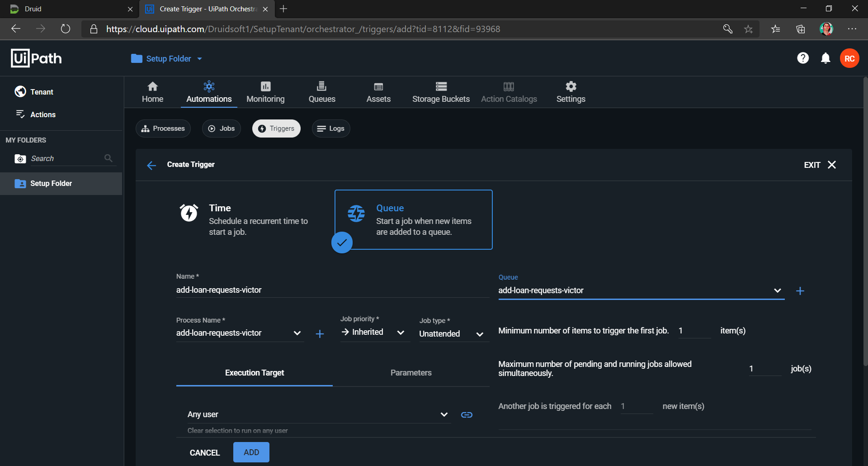
Task: Switch to the Druid browser tab
Action: point(70,9)
